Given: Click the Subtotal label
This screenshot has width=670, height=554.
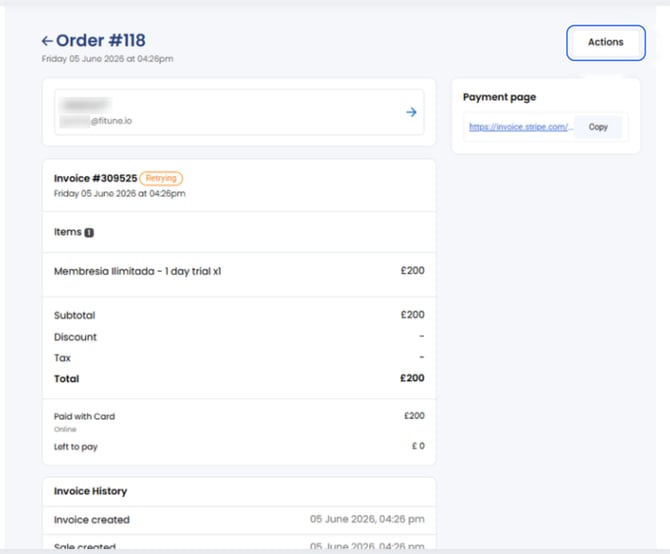Looking at the screenshot, I should (74, 315).
